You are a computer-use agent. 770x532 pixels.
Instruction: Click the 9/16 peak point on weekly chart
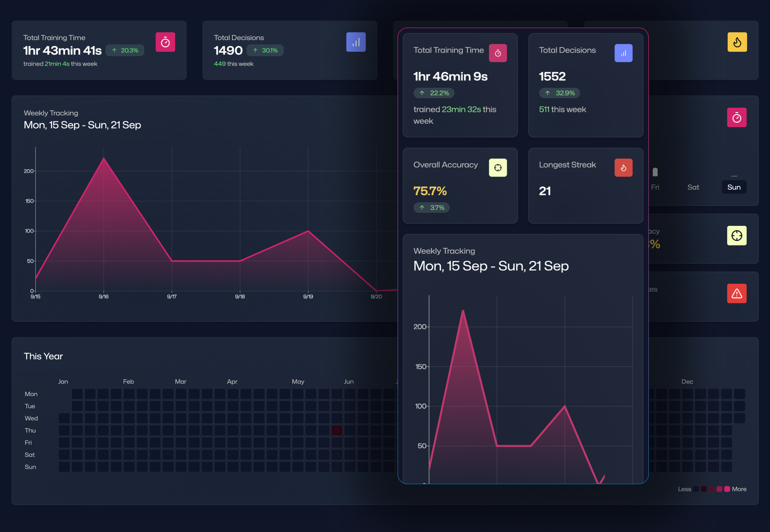[x=104, y=158]
